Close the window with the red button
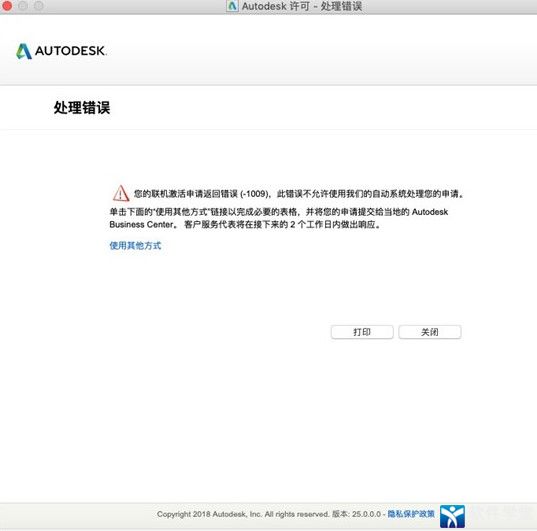 click(x=7, y=6)
